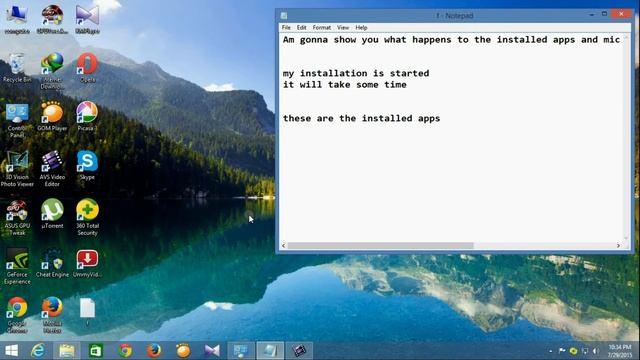Select the Control Panel desktop icon
This screenshot has height=360, width=640.
tap(17, 120)
